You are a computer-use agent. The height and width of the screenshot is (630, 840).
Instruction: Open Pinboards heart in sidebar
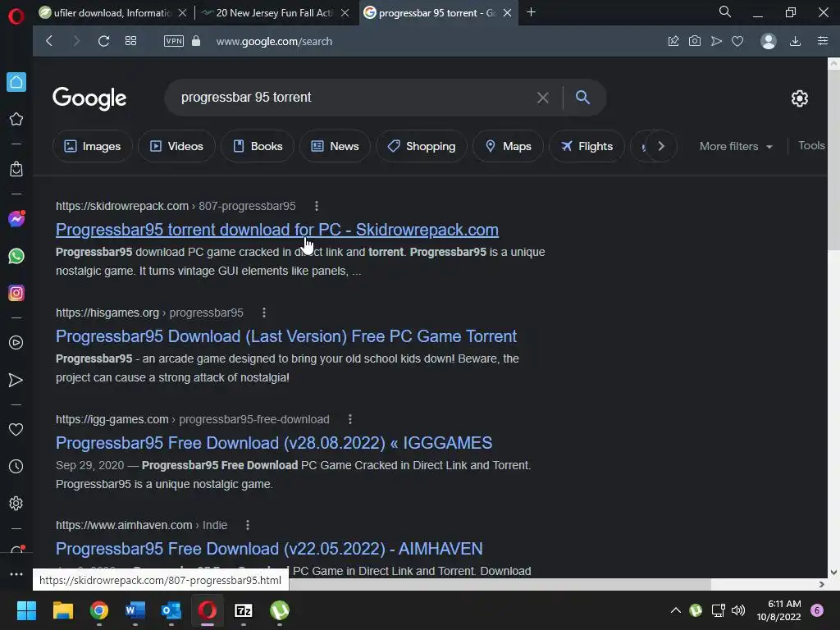pos(16,429)
